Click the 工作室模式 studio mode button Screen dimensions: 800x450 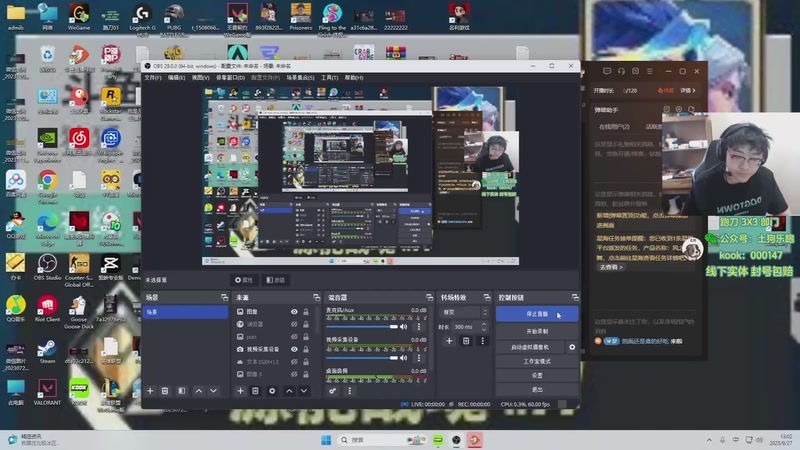click(537, 361)
